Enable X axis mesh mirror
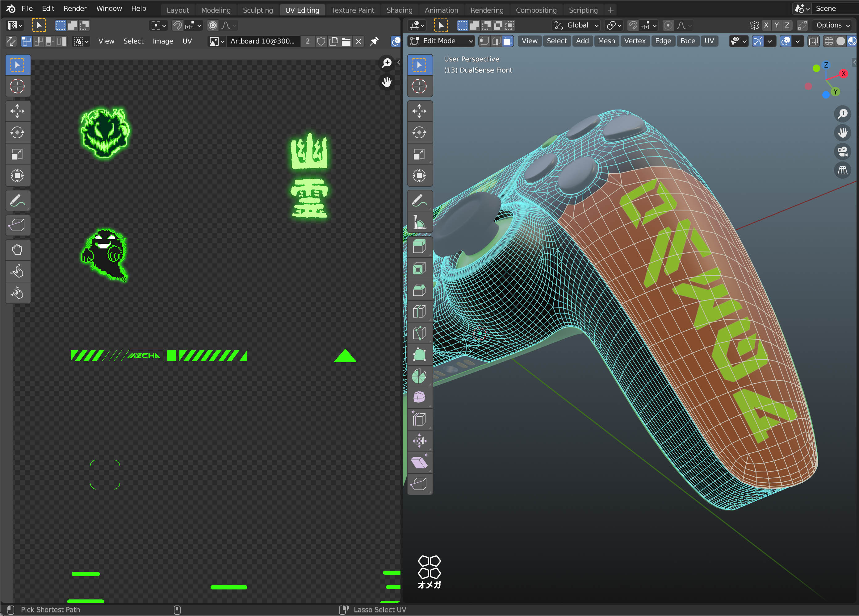Viewport: 859px width, 616px height. click(x=766, y=25)
